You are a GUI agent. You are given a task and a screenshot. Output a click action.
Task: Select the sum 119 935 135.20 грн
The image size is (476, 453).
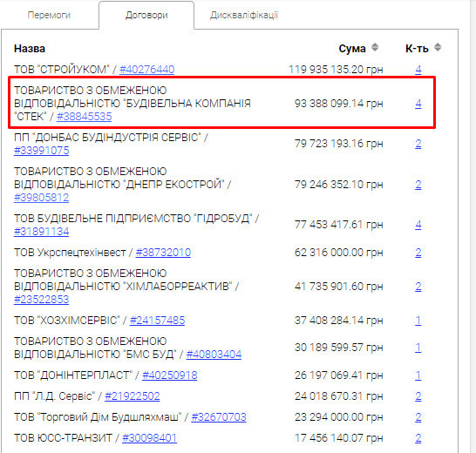pos(336,70)
